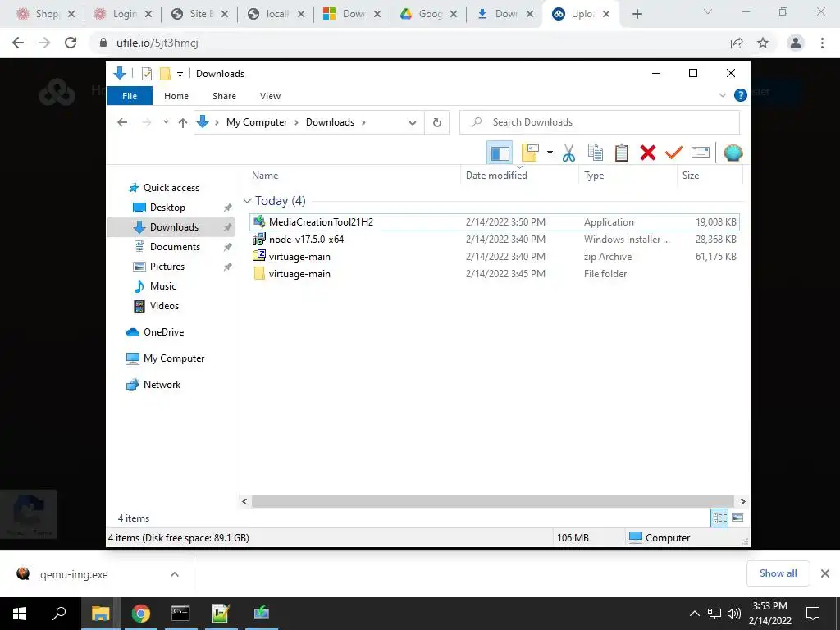Open Documents in the navigation pane

pos(175,246)
